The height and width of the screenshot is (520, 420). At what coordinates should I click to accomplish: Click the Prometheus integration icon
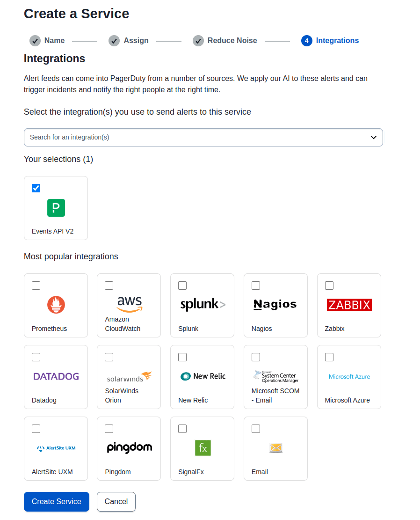click(56, 305)
